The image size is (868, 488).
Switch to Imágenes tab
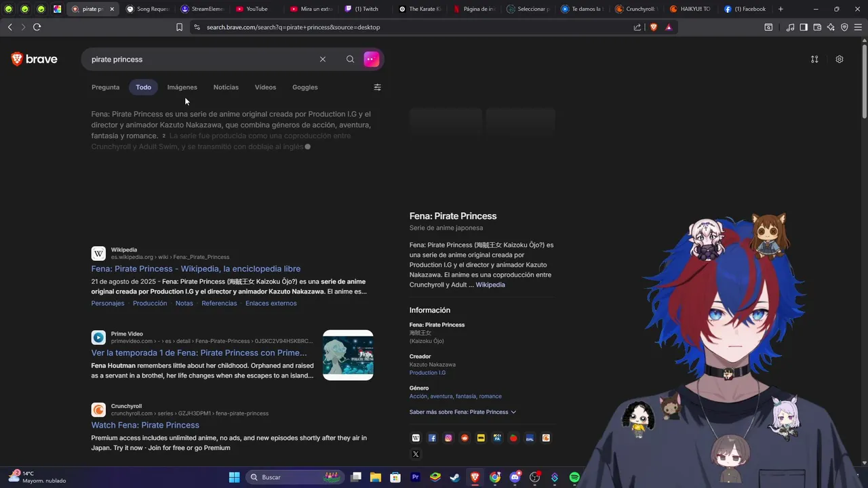[x=182, y=87]
